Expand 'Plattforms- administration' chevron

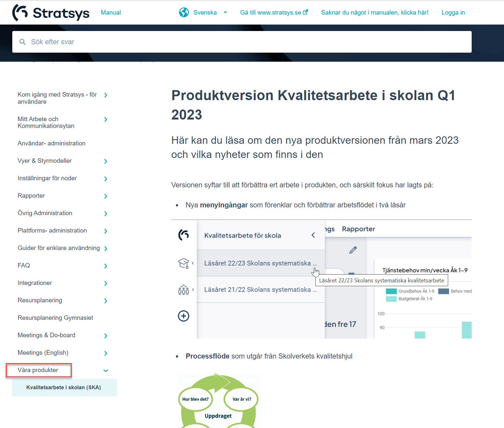tap(106, 231)
